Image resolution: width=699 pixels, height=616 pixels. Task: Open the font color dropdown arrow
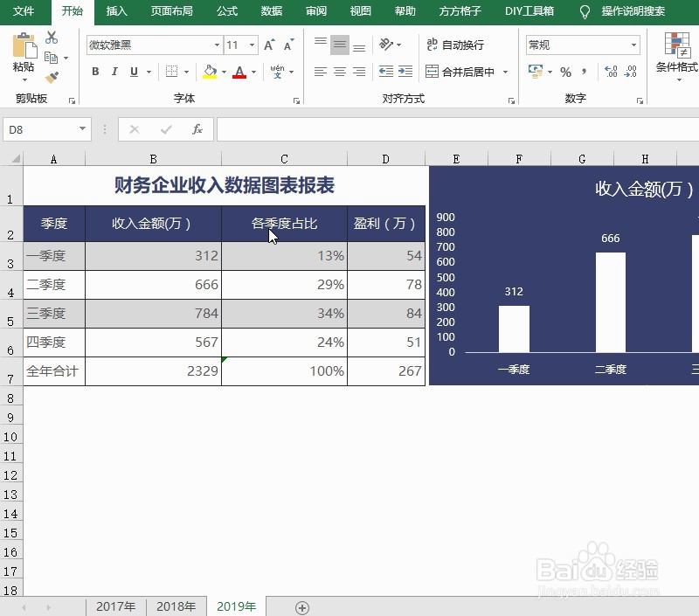pyautogui.click(x=252, y=72)
